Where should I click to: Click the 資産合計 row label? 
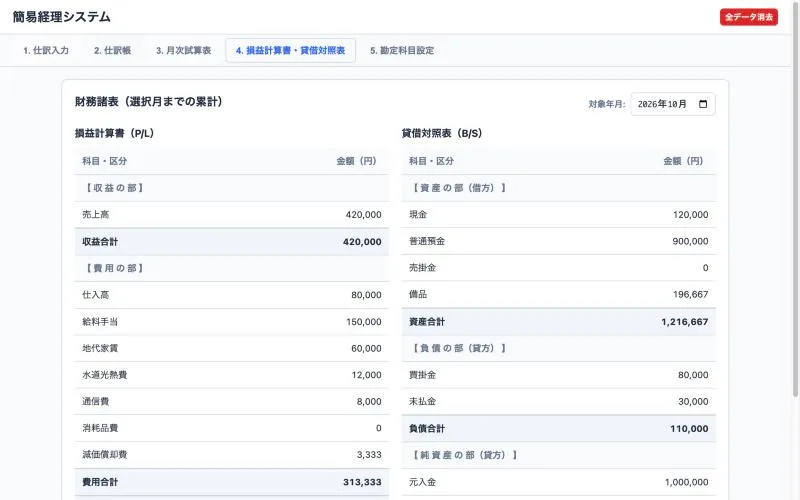[427, 321]
